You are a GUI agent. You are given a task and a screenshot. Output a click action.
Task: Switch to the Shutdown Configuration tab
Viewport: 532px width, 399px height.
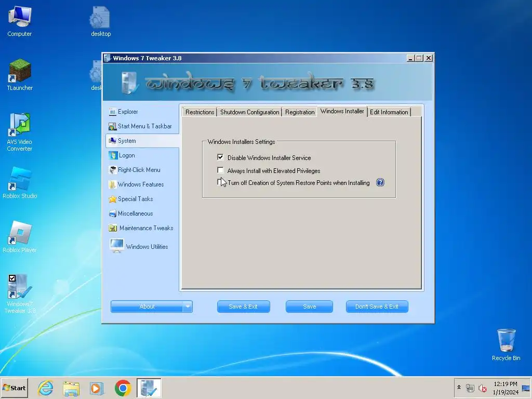pyautogui.click(x=249, y=112)
